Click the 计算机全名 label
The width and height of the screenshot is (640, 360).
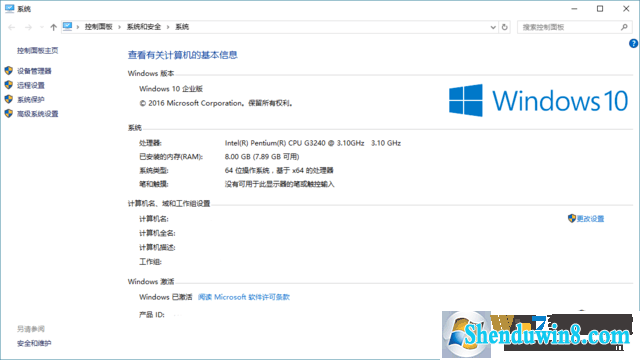(x=157, y=233)
